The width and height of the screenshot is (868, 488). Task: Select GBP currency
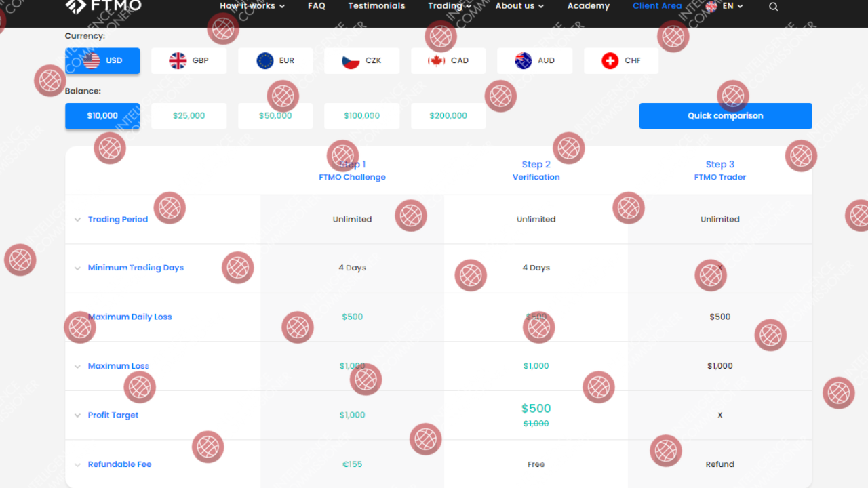click(189, 60)
